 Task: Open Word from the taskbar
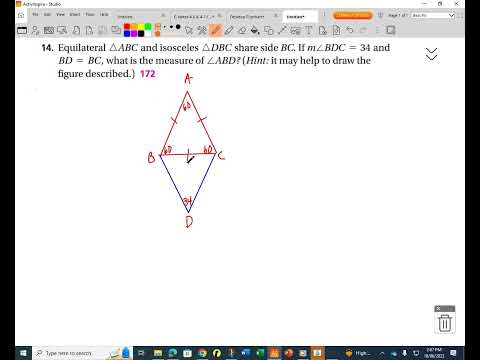click(245, 353)
